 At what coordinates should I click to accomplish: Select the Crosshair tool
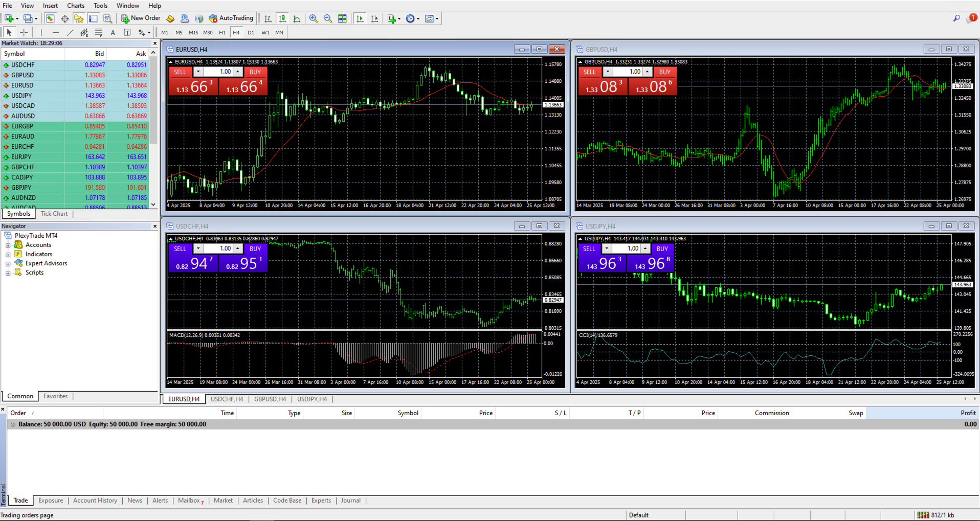pyautogui.click(x=24, y=32)
